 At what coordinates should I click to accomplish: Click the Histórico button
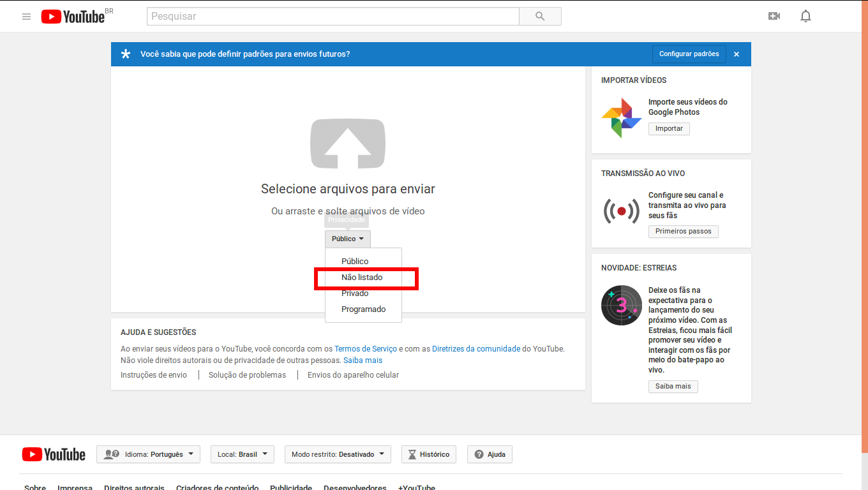click(x=428, y=454)
